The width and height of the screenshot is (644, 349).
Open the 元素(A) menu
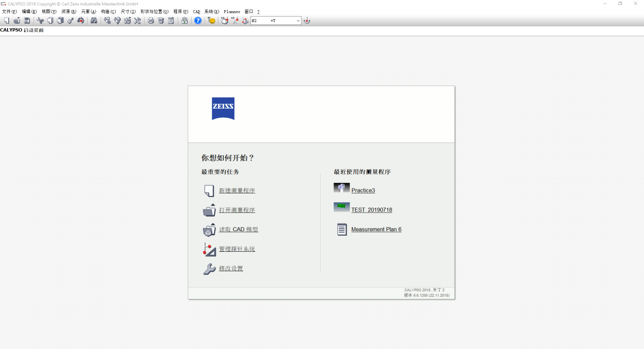[89, 12]
